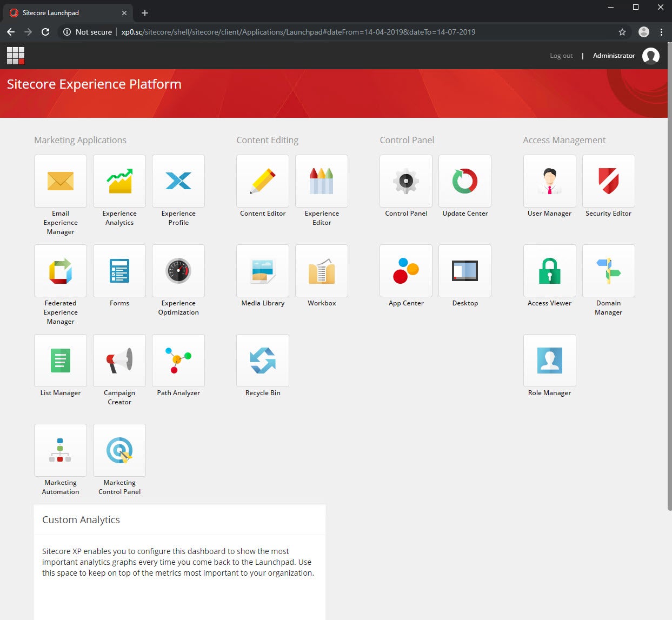Viewport: 672px width, 620px height.
Task: Click the Administrator avatar icon
Action: (x=651, y=56)
